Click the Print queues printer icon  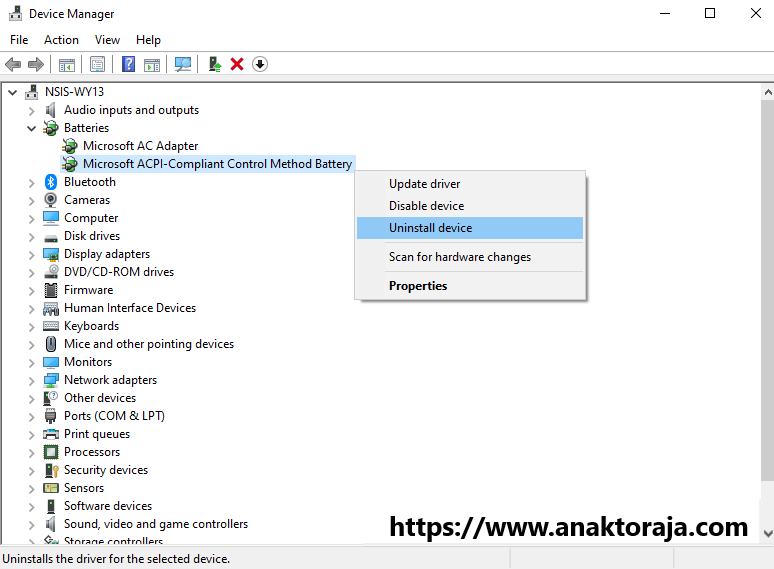pyautogui.click(x=51, y=434)
